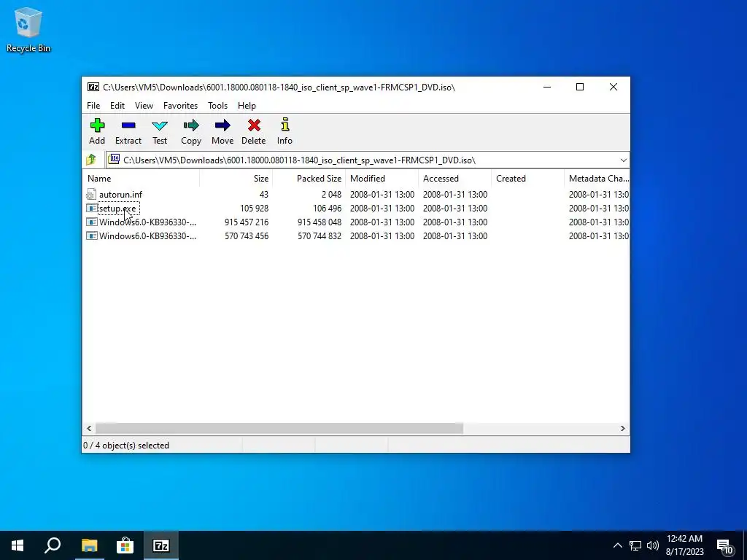Sort by Created column header
The image size is (747, 560).
coord(527,179)
